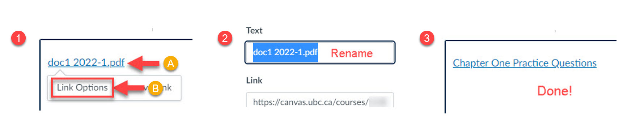The image size is (644, 134).
Task: Click the red step 1 circle
Action: pyautogui.click(x=18, y=38)
